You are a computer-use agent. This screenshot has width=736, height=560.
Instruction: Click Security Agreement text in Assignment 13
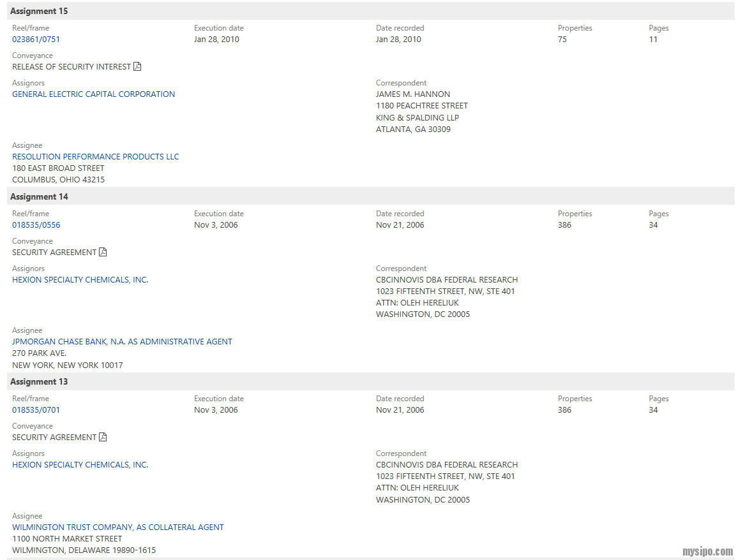tap(54, 438)
